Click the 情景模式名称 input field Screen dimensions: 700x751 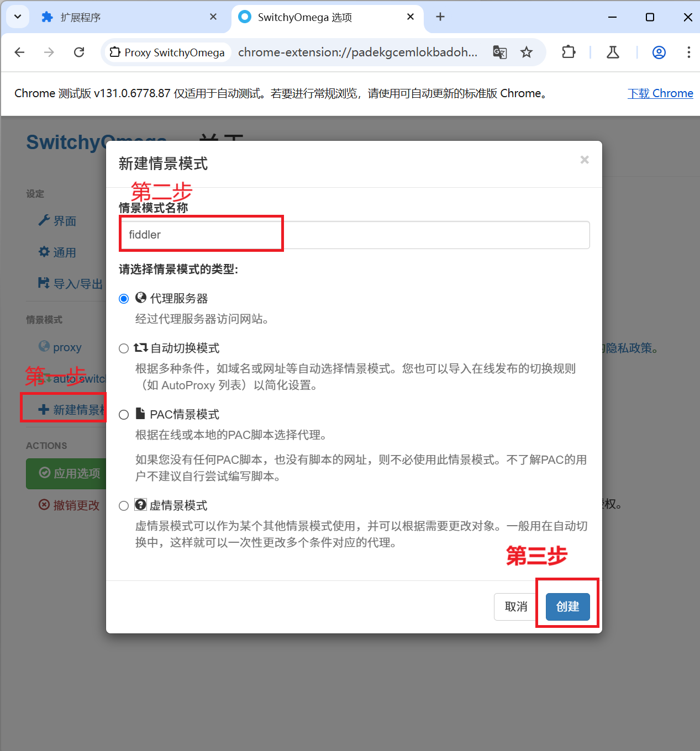point(354,235)
